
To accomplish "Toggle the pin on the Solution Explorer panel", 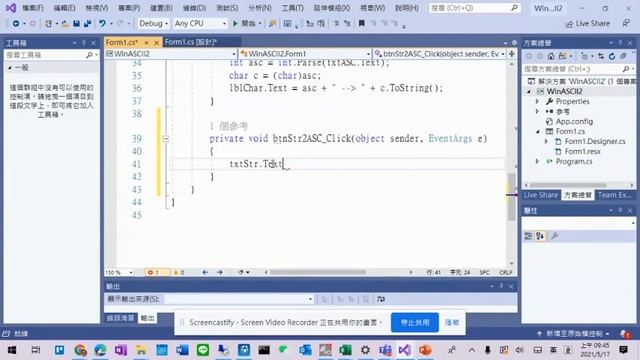I will pos(620,43).
